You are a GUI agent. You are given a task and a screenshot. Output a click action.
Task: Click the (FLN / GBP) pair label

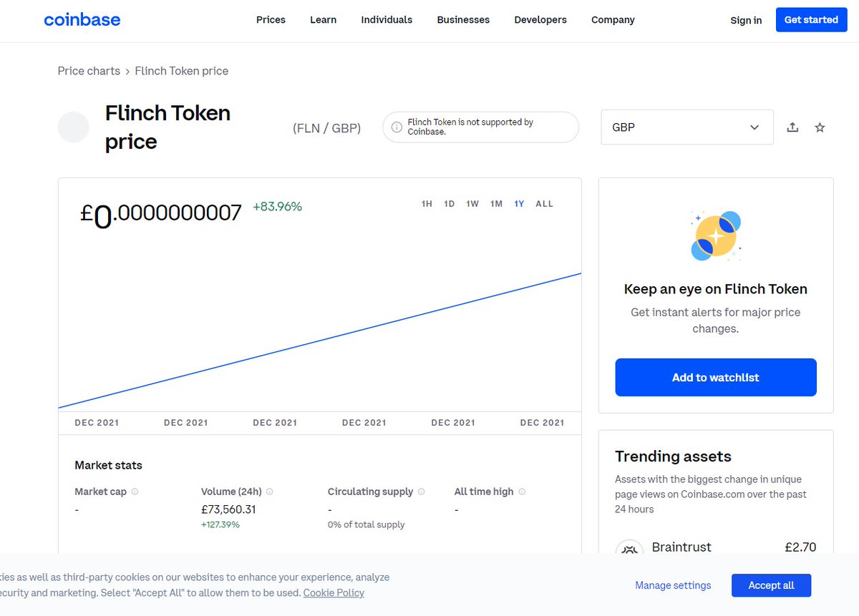pos(326,128)
